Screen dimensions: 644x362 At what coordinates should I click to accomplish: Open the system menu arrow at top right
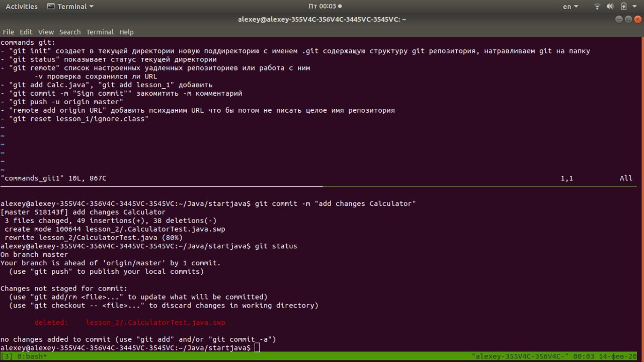click(x=635, y=7)
